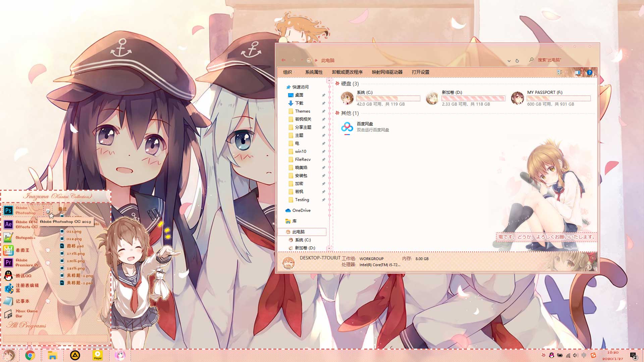Open Adobe Photoshop from start menu
This screenshot has height=362, width=644.
pos(23,210)
